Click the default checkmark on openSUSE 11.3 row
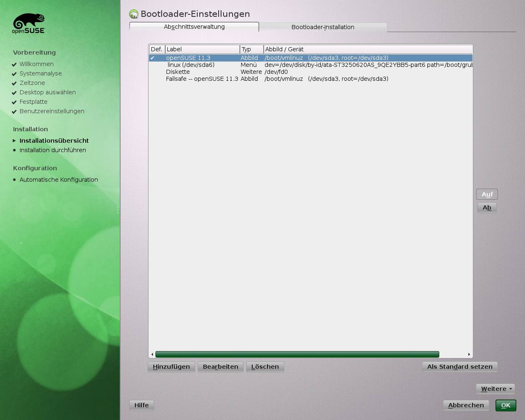Viewport: 525px width, 420px height. click(x=152, y=58)
